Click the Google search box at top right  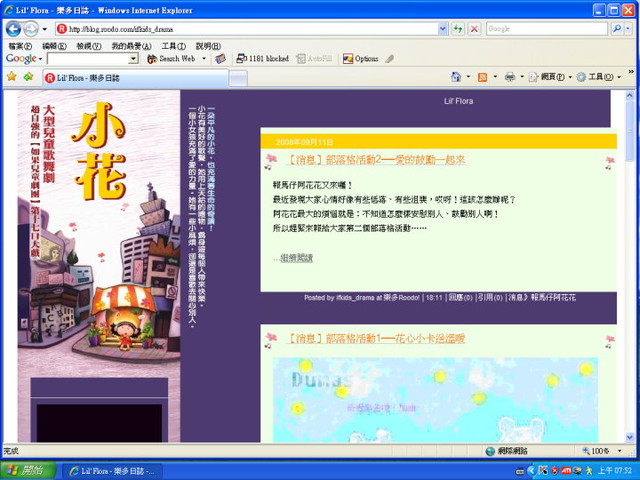pyautogui.click(x=547, y=29)
